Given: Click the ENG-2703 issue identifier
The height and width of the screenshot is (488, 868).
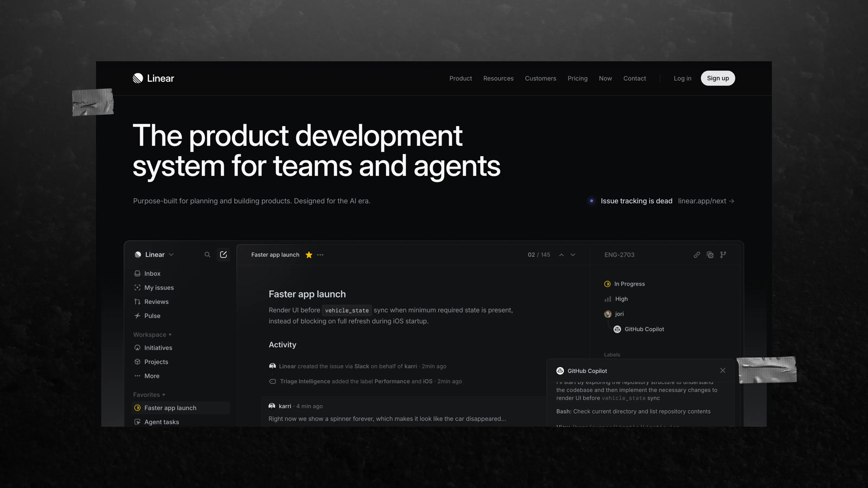Looking at the screenshot, I should tap(619, 255).
